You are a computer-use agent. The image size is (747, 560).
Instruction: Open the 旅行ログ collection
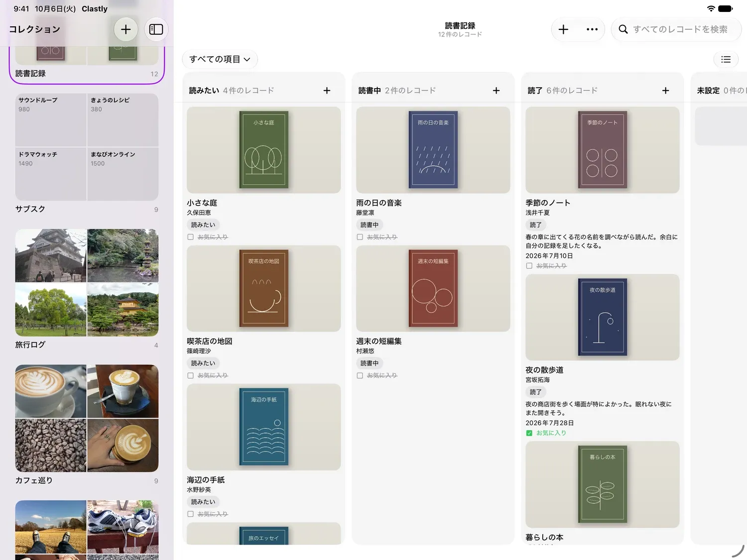tap(87, 289)
